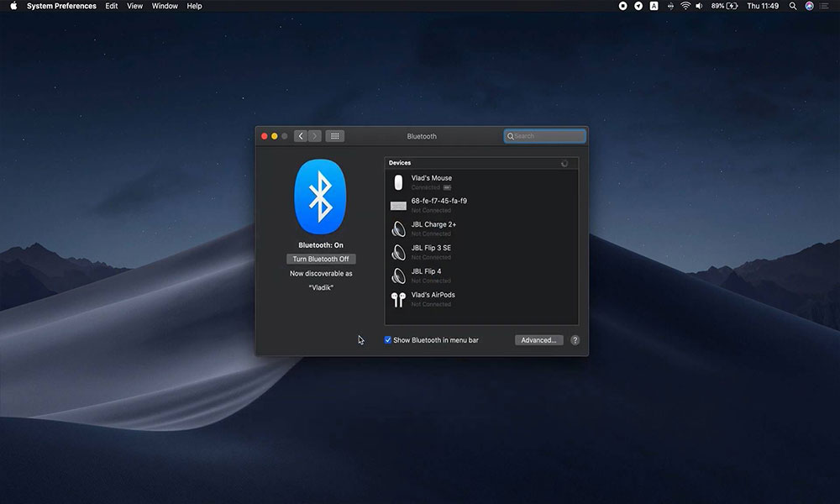The image size is (840, 504).
Task: Click the screen recording stop icon
Action: pyautogui.click(x=623, y=6)
